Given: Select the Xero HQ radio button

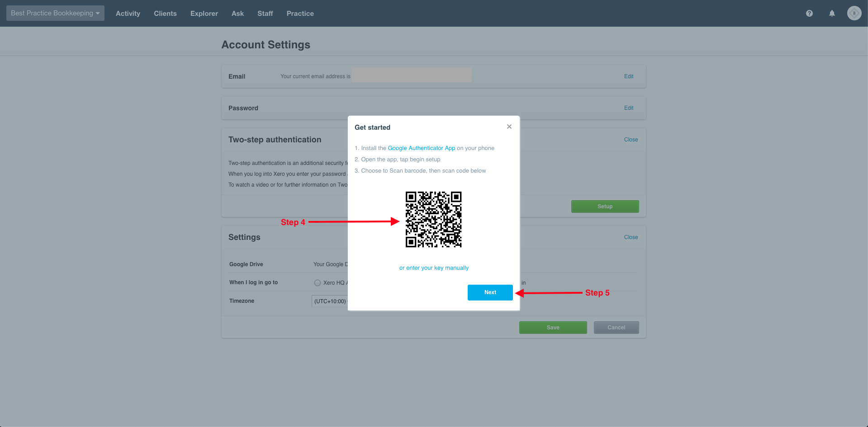Looking at the screenshot, I should click(x=318, y=283).
